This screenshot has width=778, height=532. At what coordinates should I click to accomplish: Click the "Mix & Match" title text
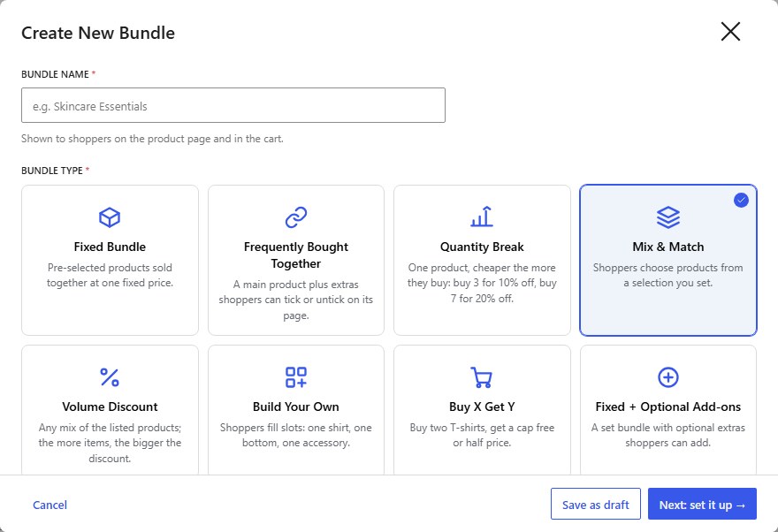pyautogui.click(x=667, y=247)
